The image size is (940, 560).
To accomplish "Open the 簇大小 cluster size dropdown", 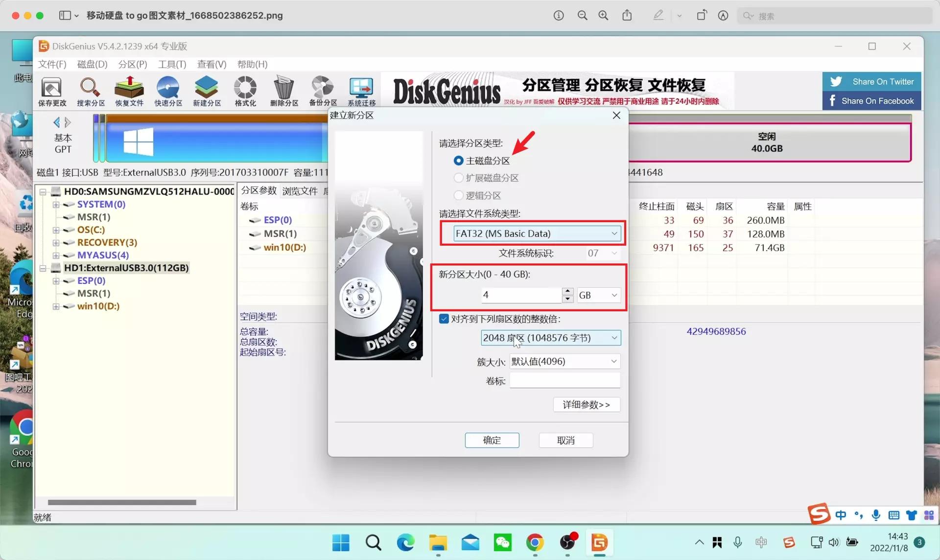I will tap(613, 361).
